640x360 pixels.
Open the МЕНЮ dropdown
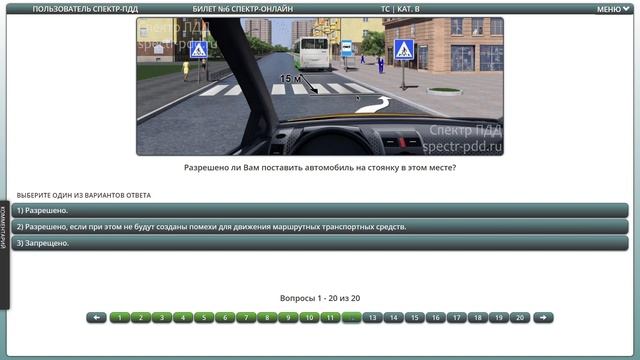tap(613, 9)
